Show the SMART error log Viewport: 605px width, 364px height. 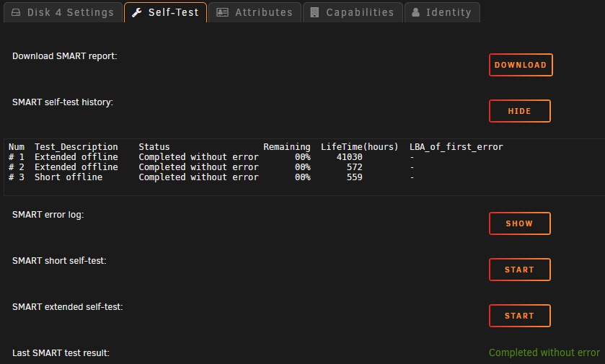click(x=519, y=223)
